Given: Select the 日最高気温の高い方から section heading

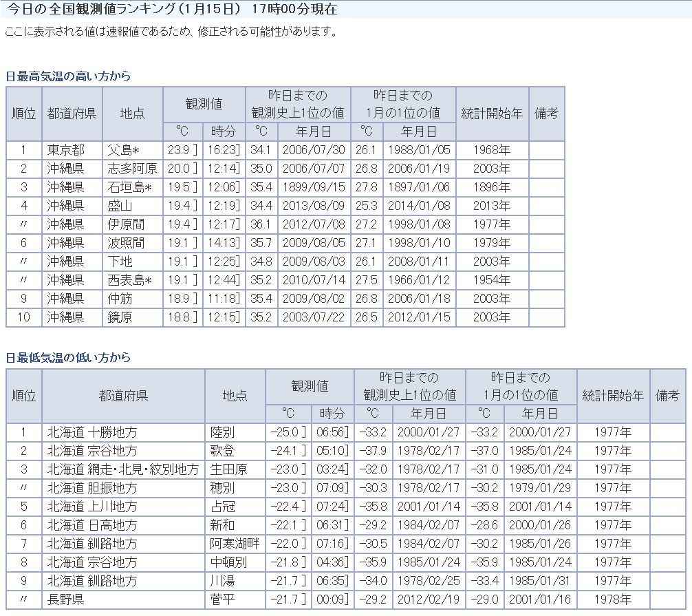Looking at the screenshot, I should click(67, 76).
